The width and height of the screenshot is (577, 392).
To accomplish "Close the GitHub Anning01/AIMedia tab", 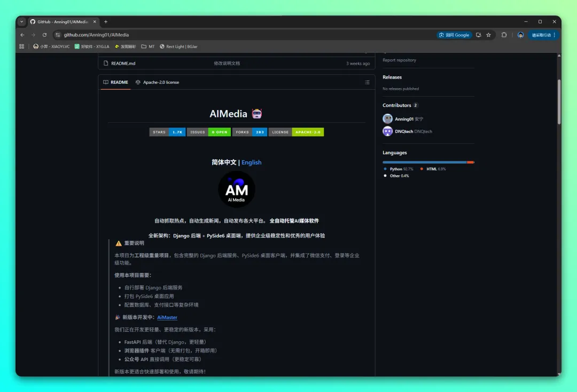I will [x=95, y=22].
